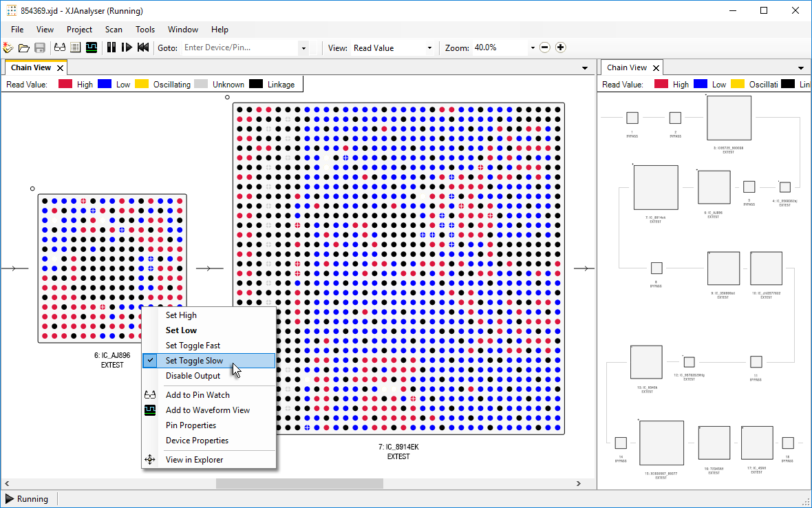Enable Set Toggle Fast in context menu
Image resolution: width=812 pixels, height=508 pixels.
(192, 345)
